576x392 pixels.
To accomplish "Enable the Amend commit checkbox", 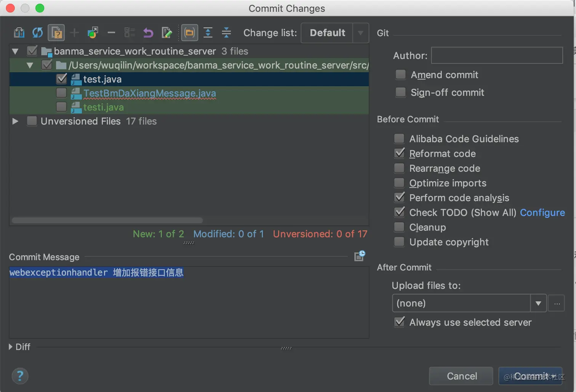I will [401, 75].
